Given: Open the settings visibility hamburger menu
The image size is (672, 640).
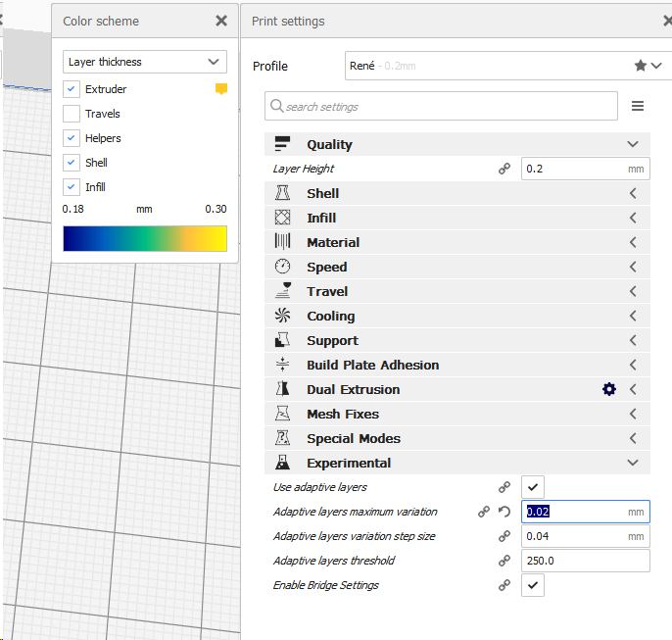Looking at the screenshot, I should coord(638,106).
